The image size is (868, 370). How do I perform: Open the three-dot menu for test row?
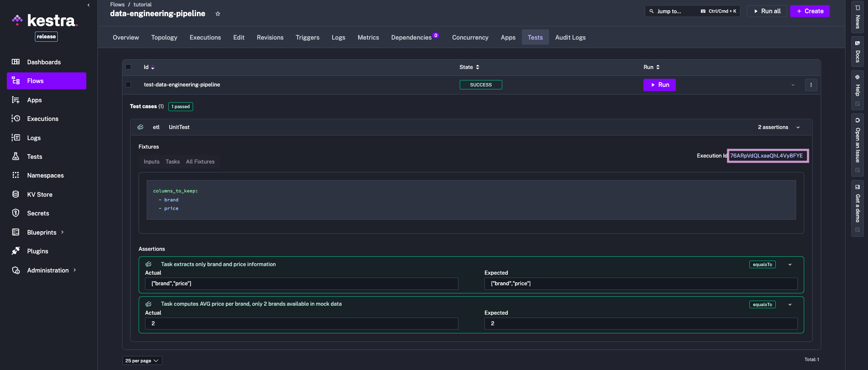(811, 85)
